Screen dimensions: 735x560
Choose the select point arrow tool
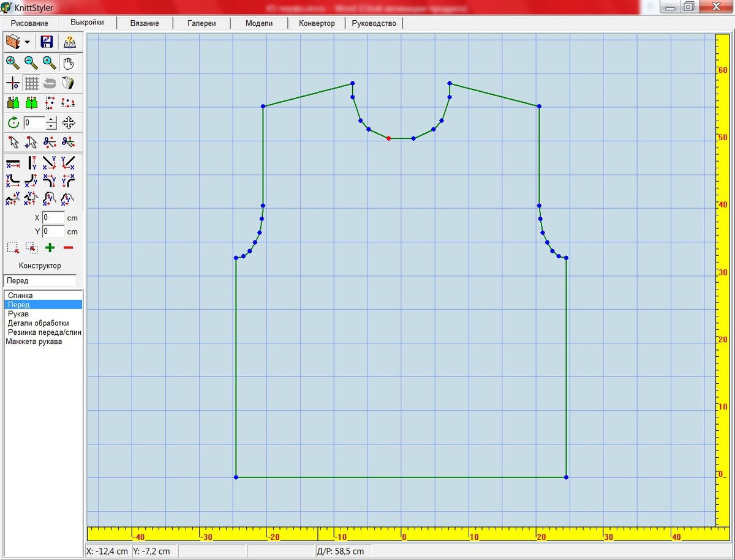(13, 143)
